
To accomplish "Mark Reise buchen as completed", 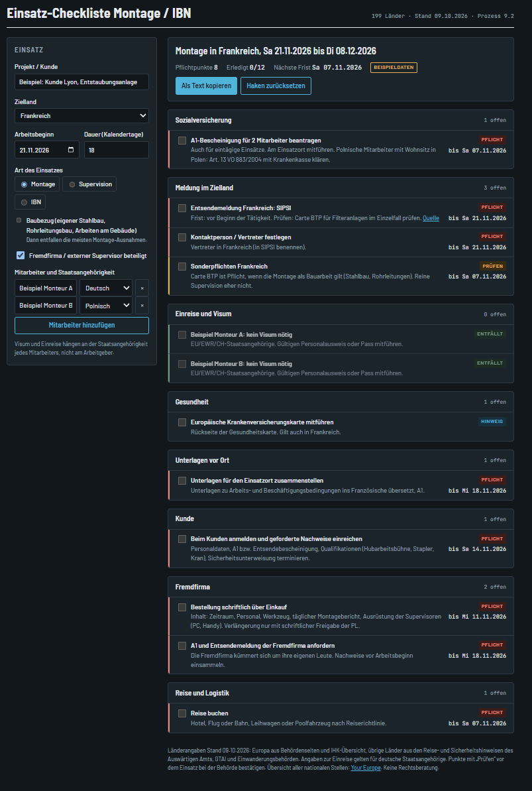I will coord(182,713).
